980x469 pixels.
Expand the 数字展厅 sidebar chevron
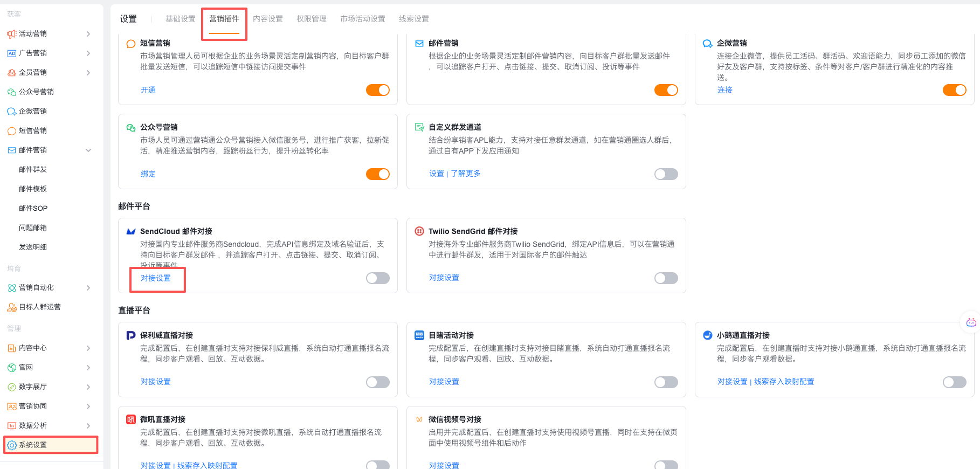tap(88, 387)
